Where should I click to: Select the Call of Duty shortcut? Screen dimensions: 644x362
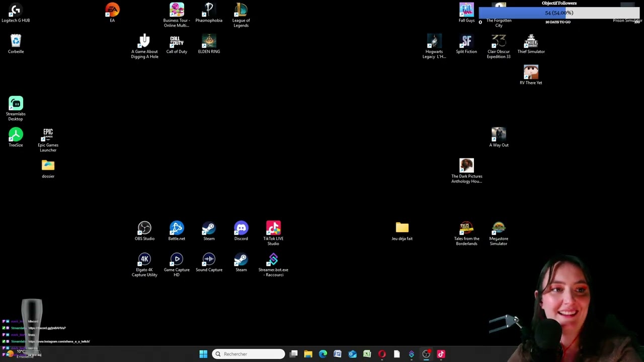click(x=177, y=44)
